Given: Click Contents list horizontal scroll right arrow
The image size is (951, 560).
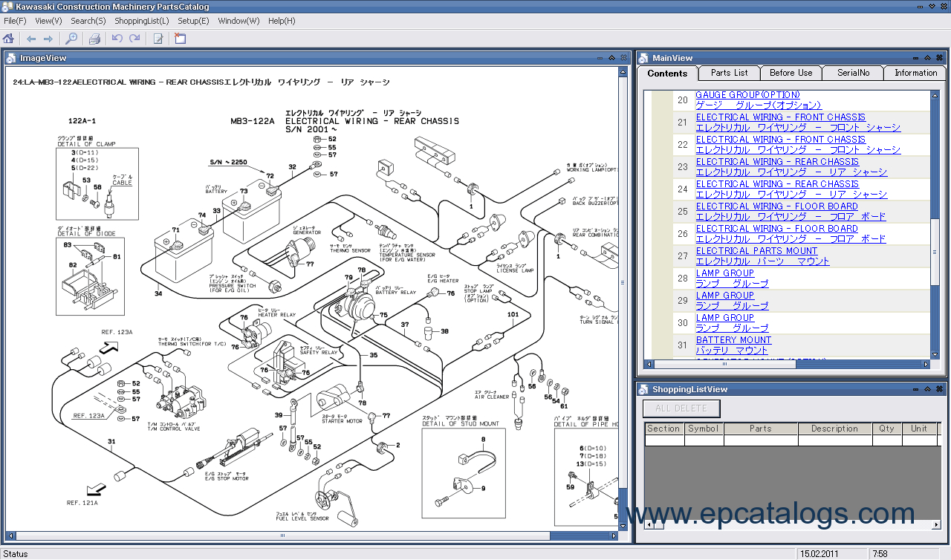Looking at the screenshot, I should 926,364.
